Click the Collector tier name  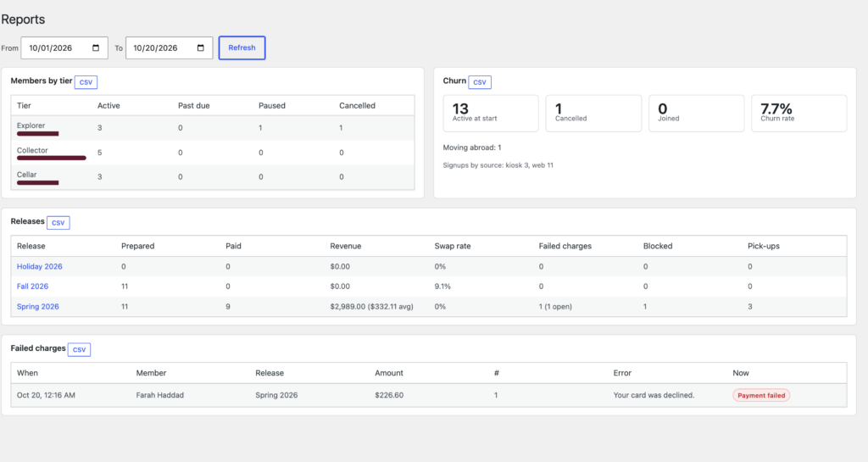coord(32,150)
